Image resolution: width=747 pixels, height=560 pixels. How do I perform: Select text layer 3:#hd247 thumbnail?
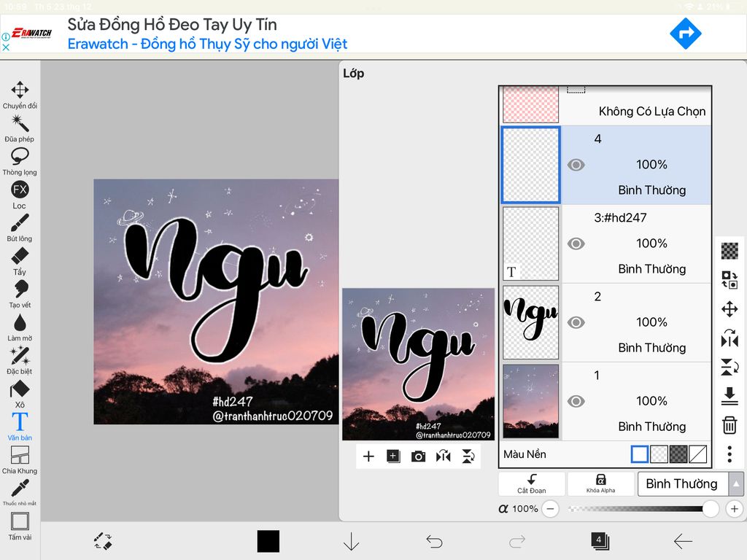(531, 244)
